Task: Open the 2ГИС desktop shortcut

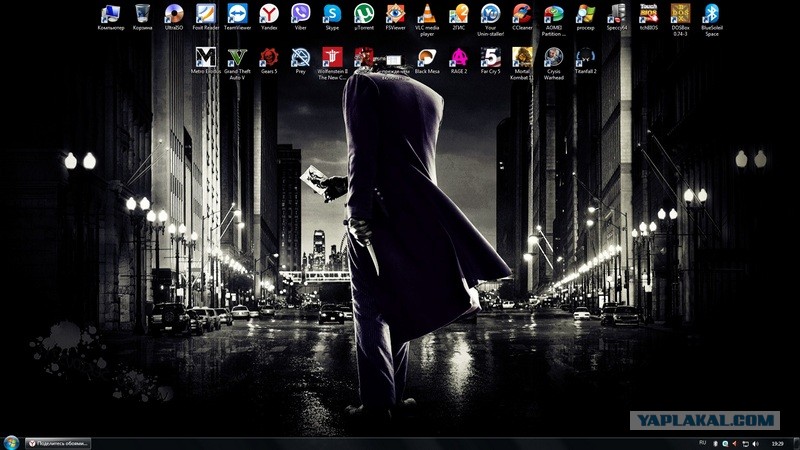Action: tap(459, 17)
